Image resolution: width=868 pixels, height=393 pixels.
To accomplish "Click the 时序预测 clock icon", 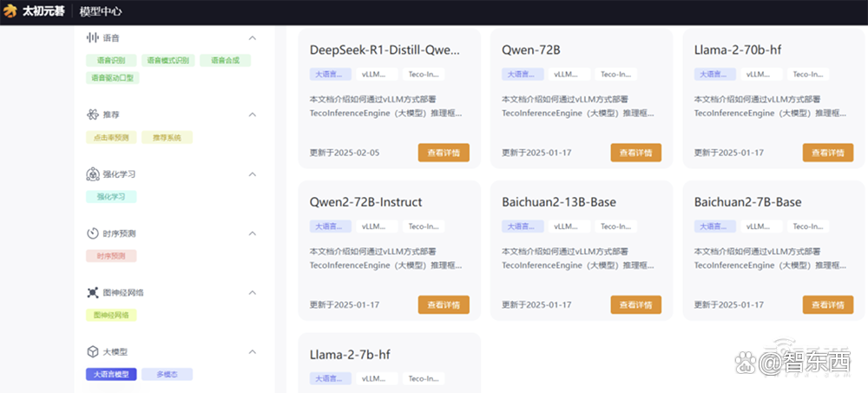I will point(93,233).
